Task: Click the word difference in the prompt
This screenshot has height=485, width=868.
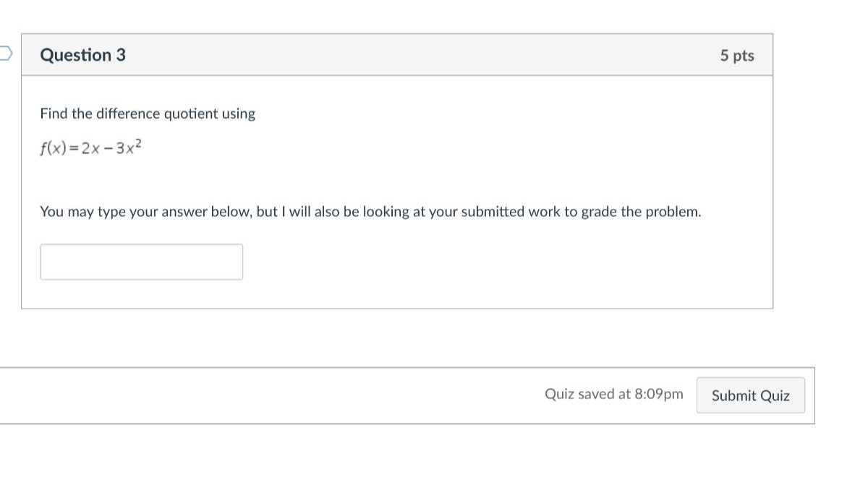Action: tap(129, 113)
